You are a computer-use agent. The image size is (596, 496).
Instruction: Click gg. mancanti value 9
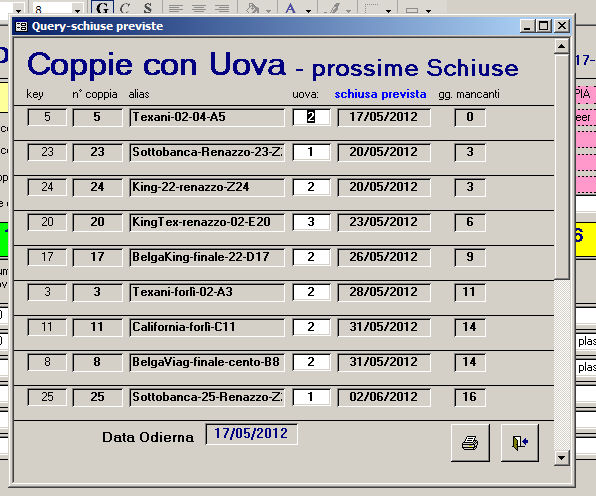point(470,257)
